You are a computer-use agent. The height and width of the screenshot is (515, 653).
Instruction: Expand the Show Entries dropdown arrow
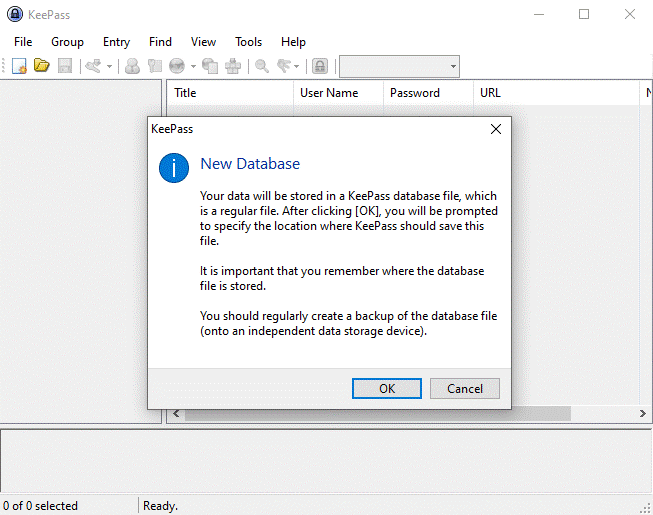(x=297, y=66)
